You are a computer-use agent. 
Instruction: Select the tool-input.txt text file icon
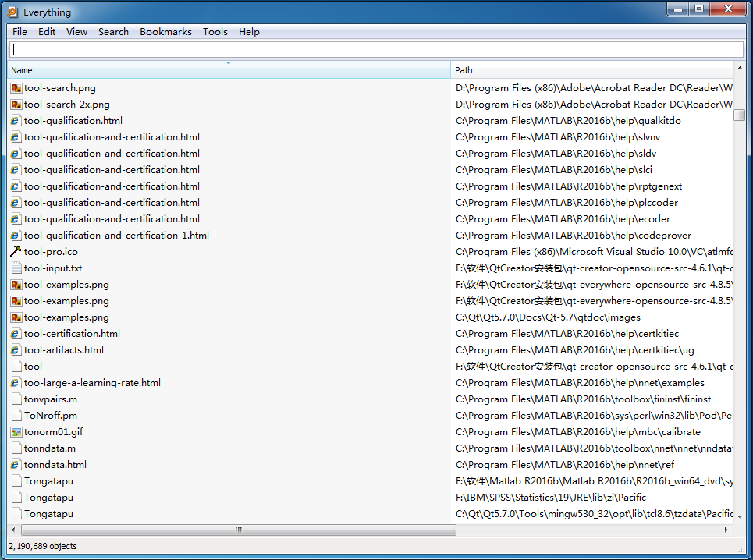coord(16,268)
